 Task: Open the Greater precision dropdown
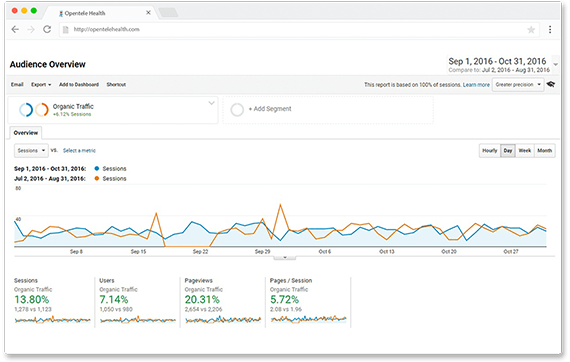(x=518, y=85)
